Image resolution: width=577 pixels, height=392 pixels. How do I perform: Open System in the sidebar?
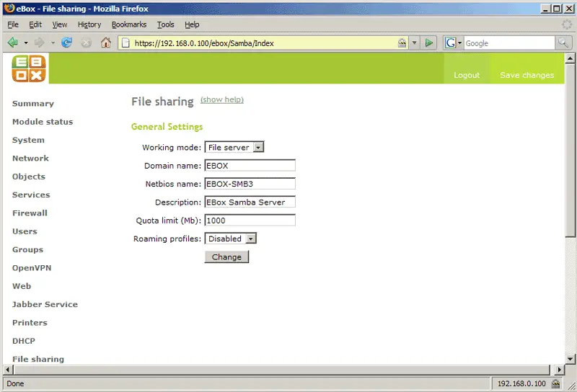pyautogui.click(x=28, y=140)
